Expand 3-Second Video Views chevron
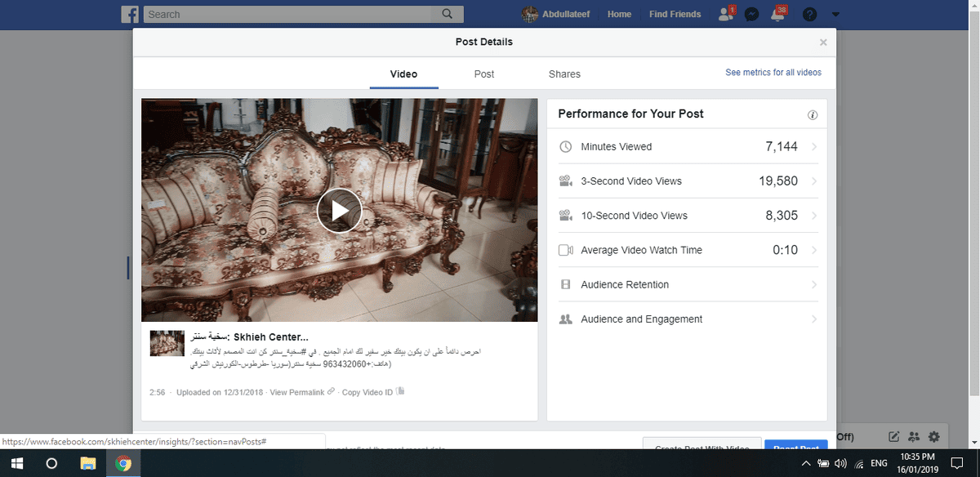980x477 pixels. coord(813,181)
